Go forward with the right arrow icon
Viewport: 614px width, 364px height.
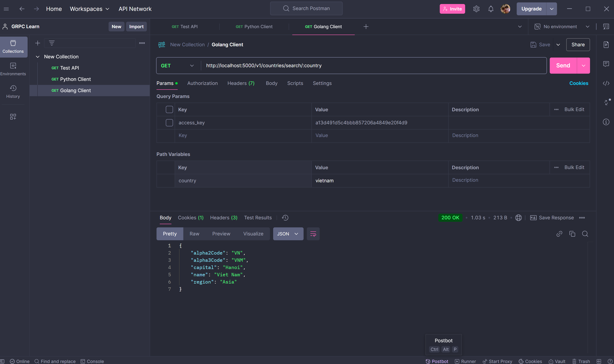point(36,9)
